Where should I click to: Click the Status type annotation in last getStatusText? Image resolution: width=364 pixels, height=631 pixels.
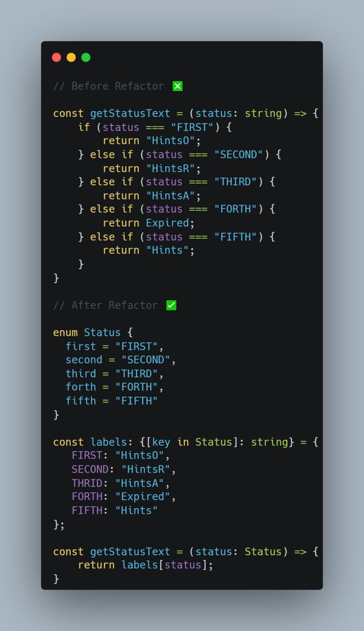point(263,551)
